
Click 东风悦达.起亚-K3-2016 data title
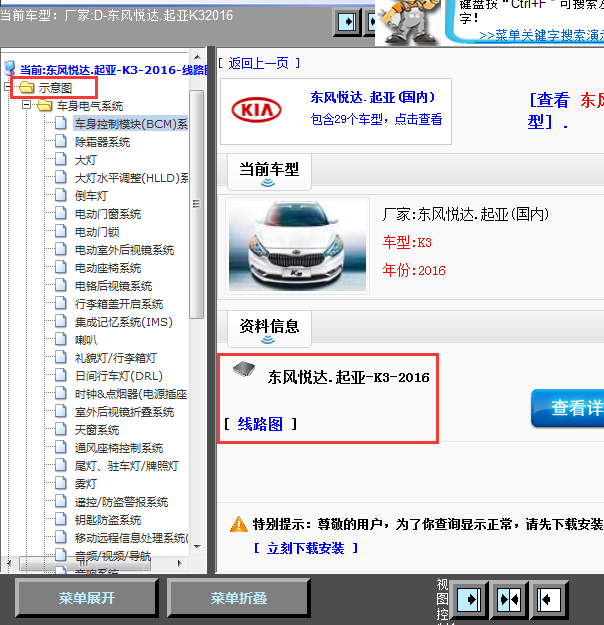(348, 377)
